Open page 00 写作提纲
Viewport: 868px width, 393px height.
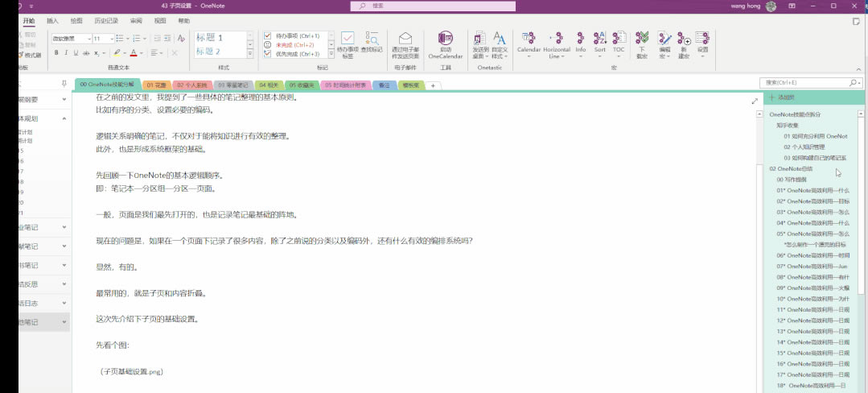click(792, 180)
